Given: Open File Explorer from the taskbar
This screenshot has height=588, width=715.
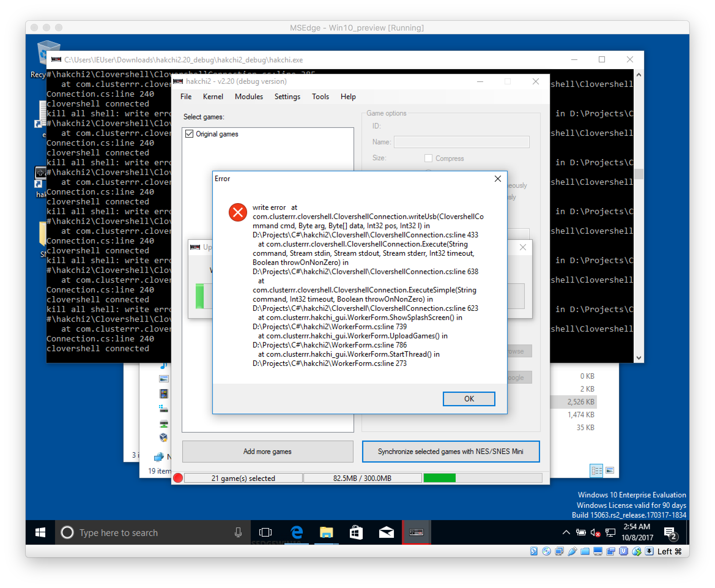Looking at the screenshot, I should [326, 532].
